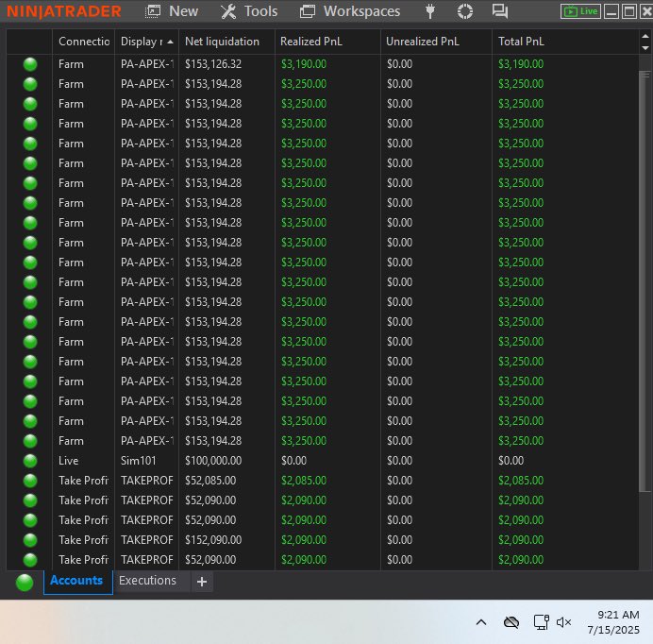
Task: Sort by Unrealized PnL column header
Action: [x=436, y=42]
